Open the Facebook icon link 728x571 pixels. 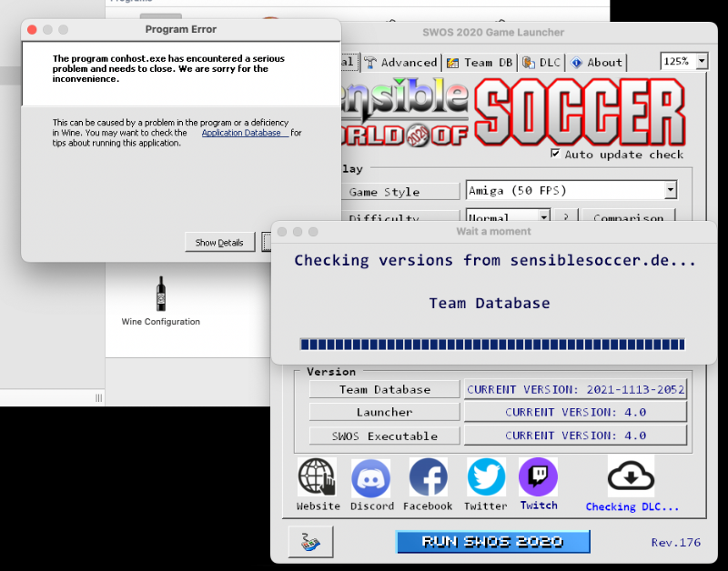pyautogui.click(x=428, y=477)
